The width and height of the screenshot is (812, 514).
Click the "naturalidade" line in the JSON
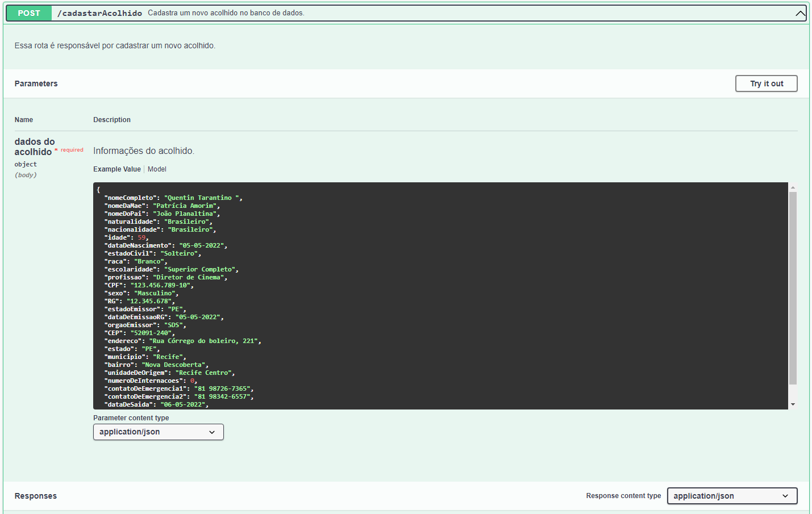[x=159, y=222]
